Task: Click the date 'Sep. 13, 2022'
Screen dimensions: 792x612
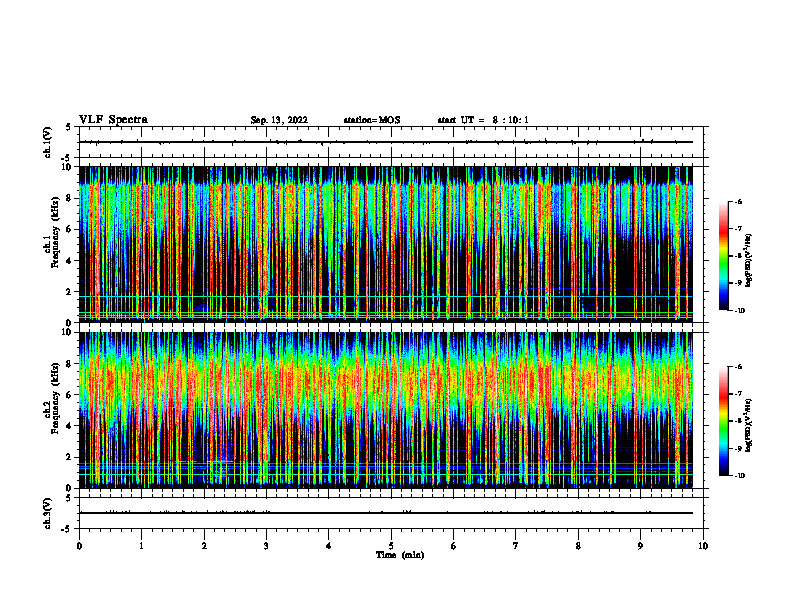Action: pos(279,120)
